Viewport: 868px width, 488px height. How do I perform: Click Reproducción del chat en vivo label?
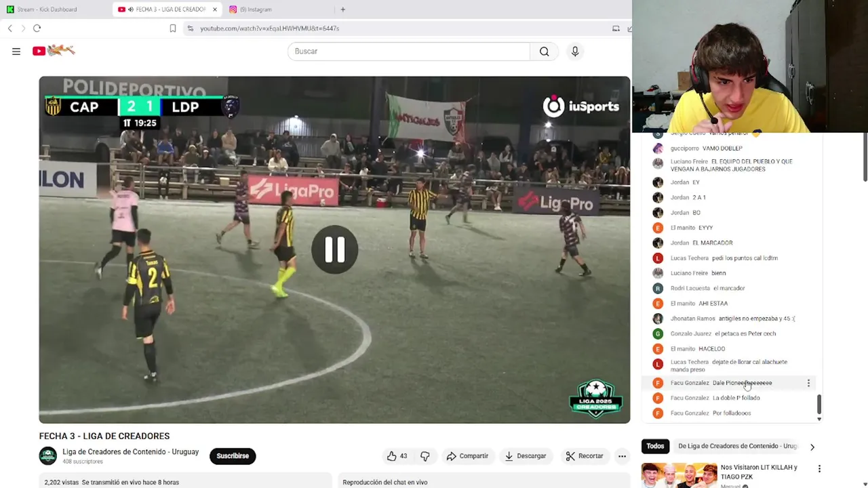click(385, 482)
